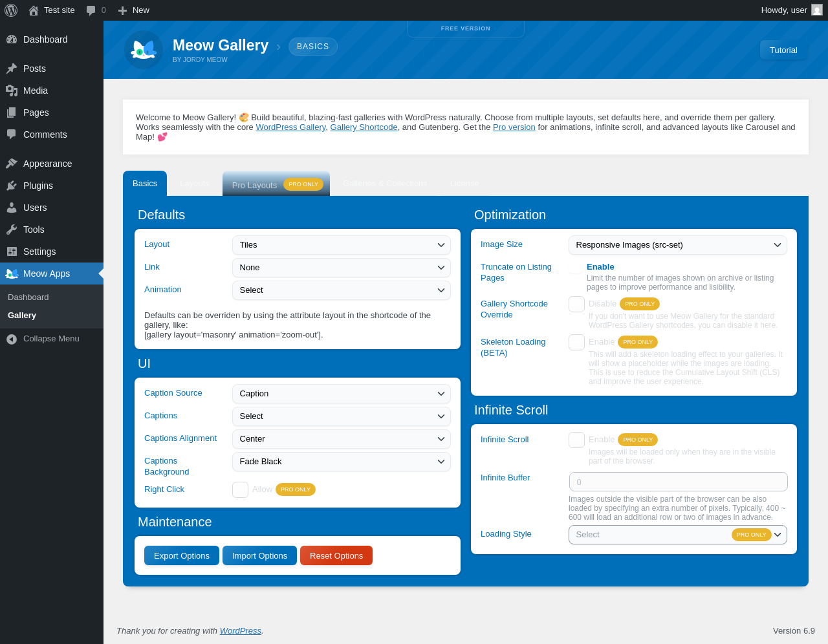Click the Settings sliders icon in sidebar
The width and height of the screenshot is (828, 644).
[12, 252]
